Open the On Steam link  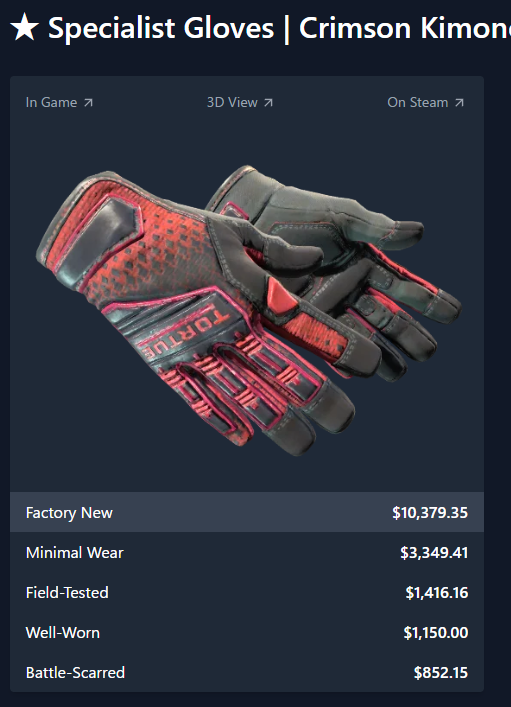click(425, 103)
